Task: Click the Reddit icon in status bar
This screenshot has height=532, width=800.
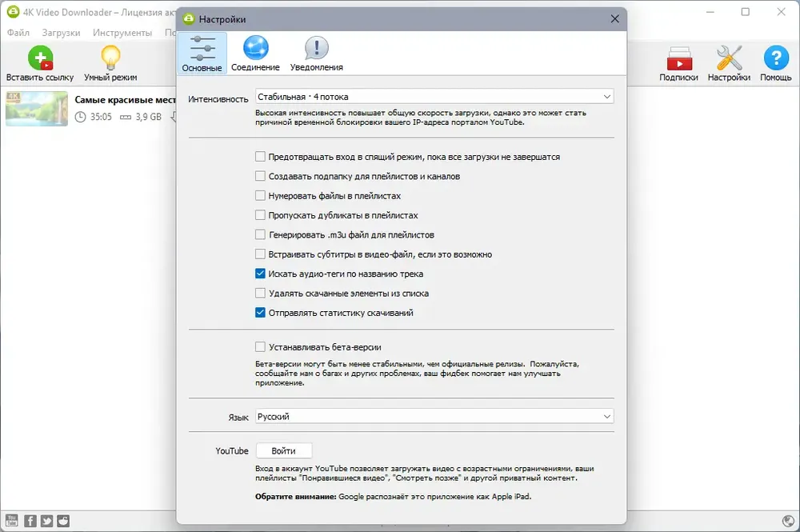Action: 63,521
